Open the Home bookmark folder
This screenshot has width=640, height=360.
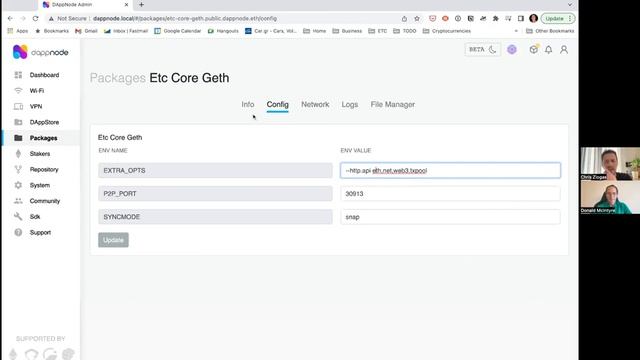click(x=314, y=31)
